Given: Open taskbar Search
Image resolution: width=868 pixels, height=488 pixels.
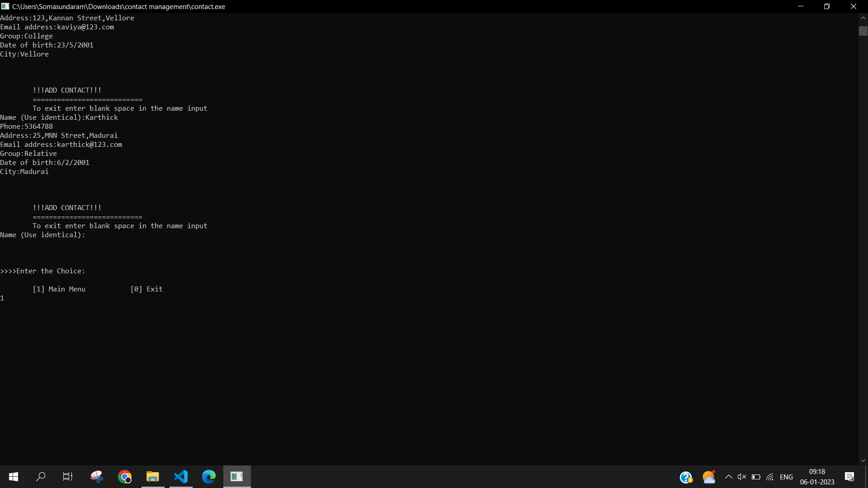Looking at the screenshot, I should pos(41,477).
